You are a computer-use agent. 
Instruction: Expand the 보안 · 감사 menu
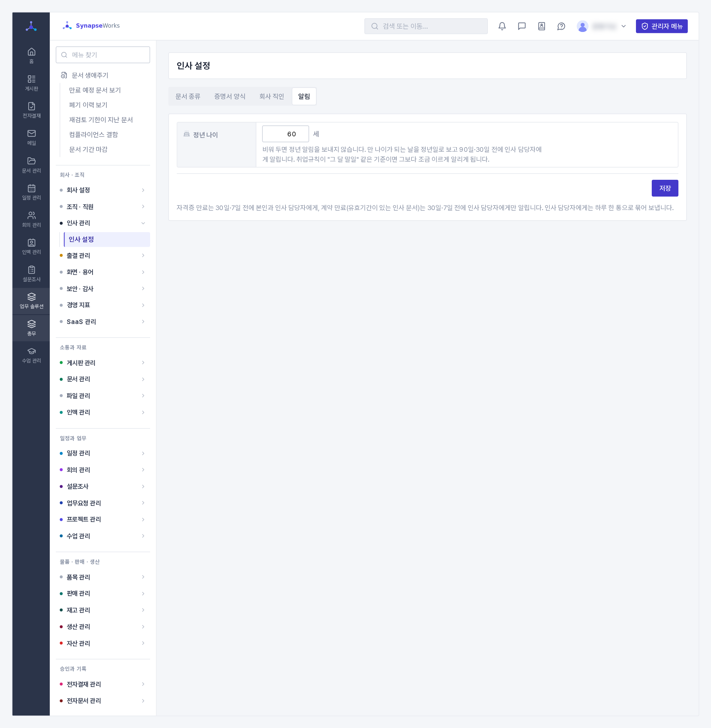click(103, 288)
